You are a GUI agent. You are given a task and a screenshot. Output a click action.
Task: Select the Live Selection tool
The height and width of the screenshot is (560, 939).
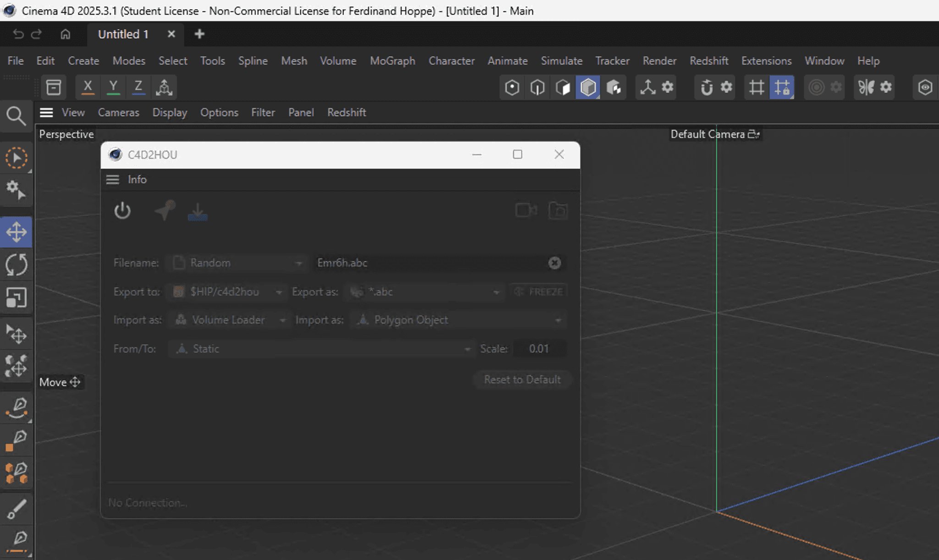pyautogui.click(x=17, y=158)
